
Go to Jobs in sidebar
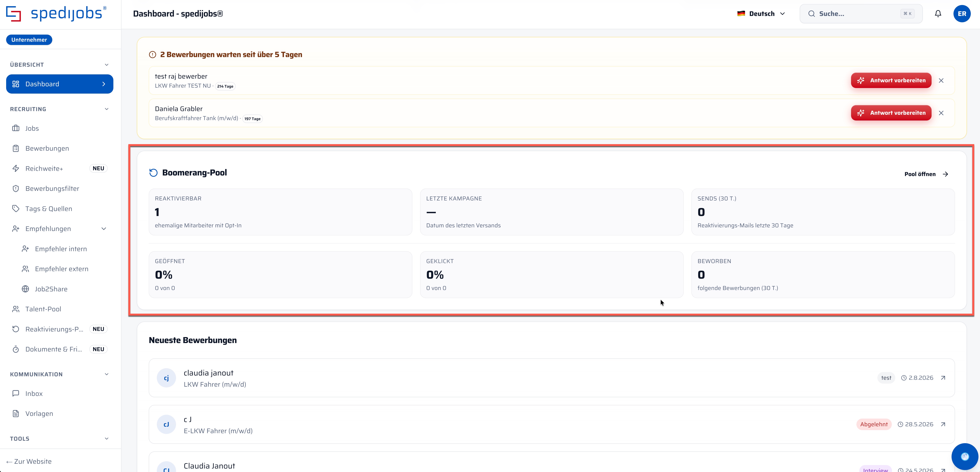point(60,128)
